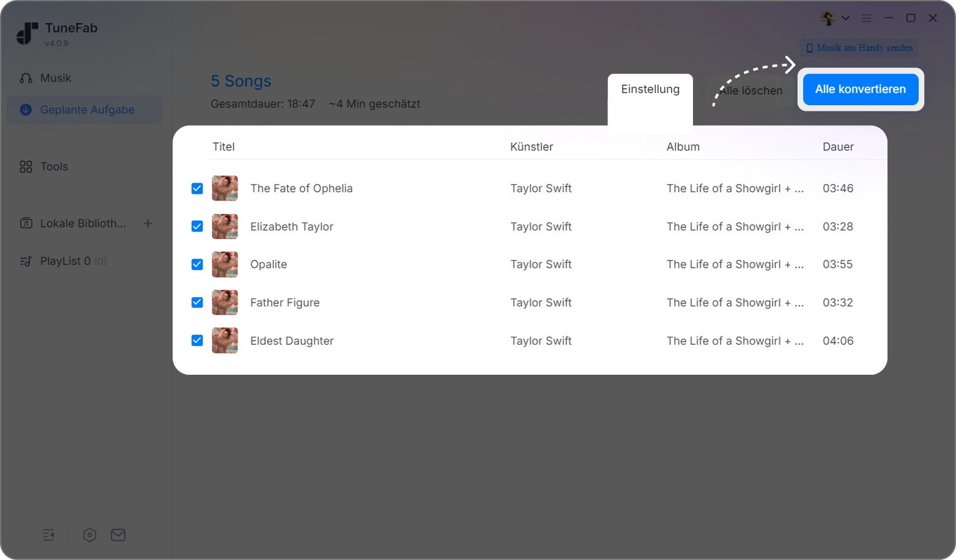Open Lokale Bibliothek in the sidebar
The image size is (956, 560).
[x=83, y=224]
